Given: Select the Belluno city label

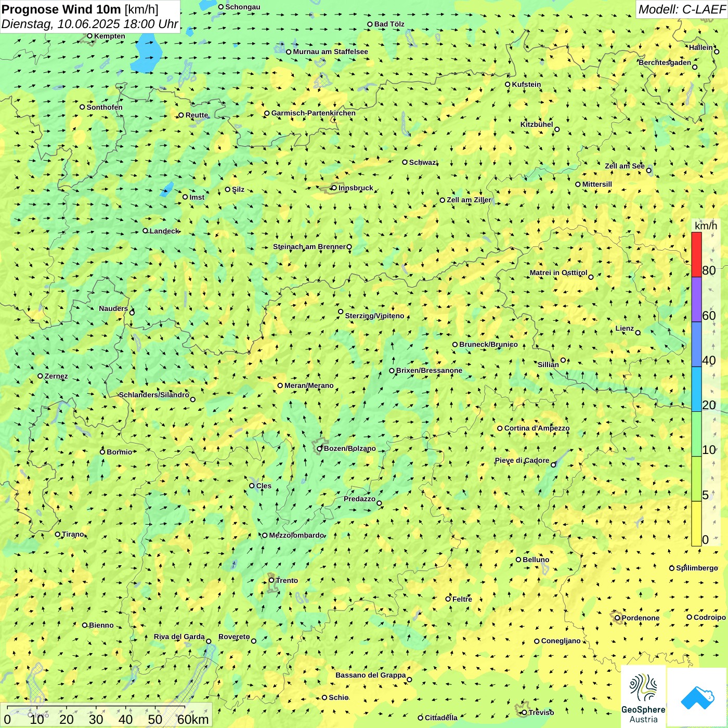Looking at the screenshot, I should click(536, 560).
